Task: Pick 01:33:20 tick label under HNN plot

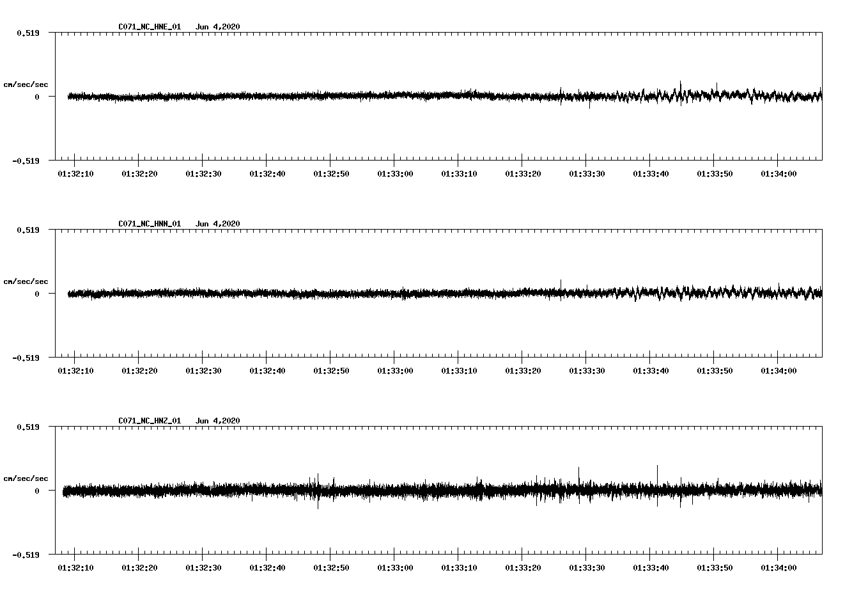Action: (523, 370)
